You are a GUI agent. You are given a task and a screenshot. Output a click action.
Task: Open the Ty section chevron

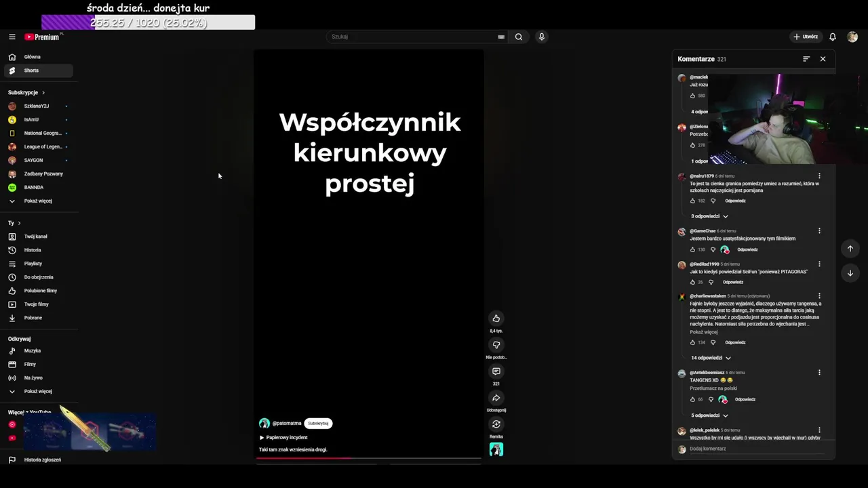pyautogui.click(x=19, y=223)
